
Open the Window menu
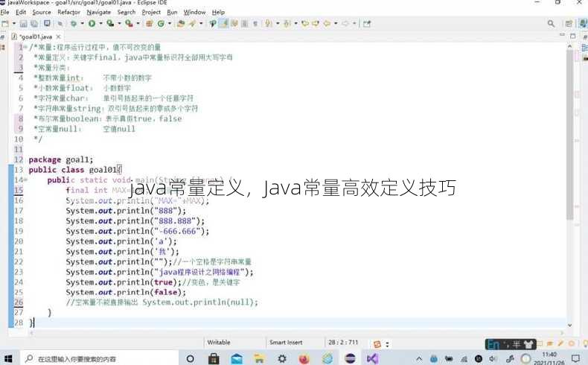pyautogui.click(x=194, y=12)
